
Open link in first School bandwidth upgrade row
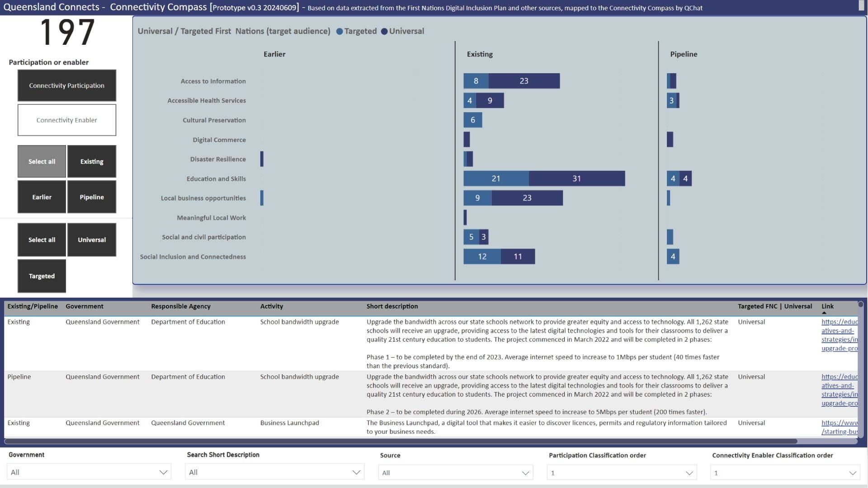840,335
